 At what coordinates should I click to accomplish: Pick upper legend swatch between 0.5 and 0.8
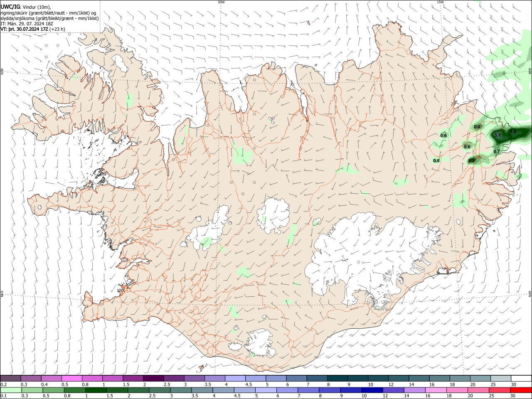coord(71,379)
